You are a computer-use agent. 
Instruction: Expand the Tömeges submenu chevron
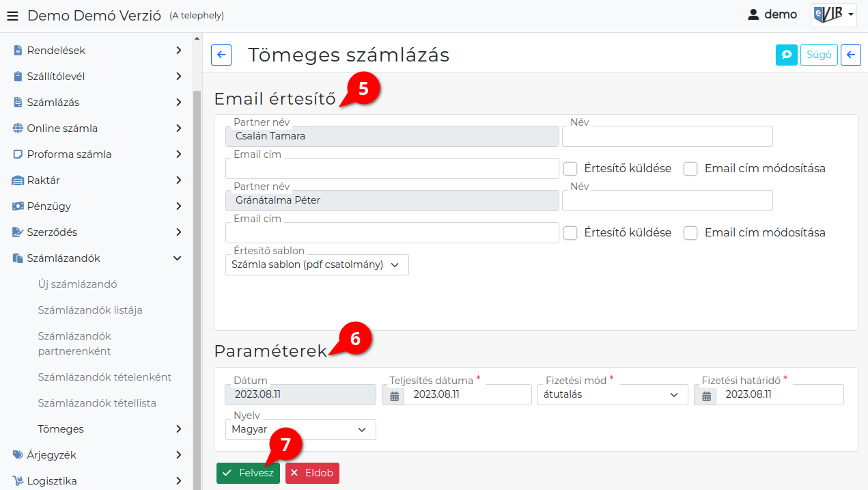coord(178,429)
